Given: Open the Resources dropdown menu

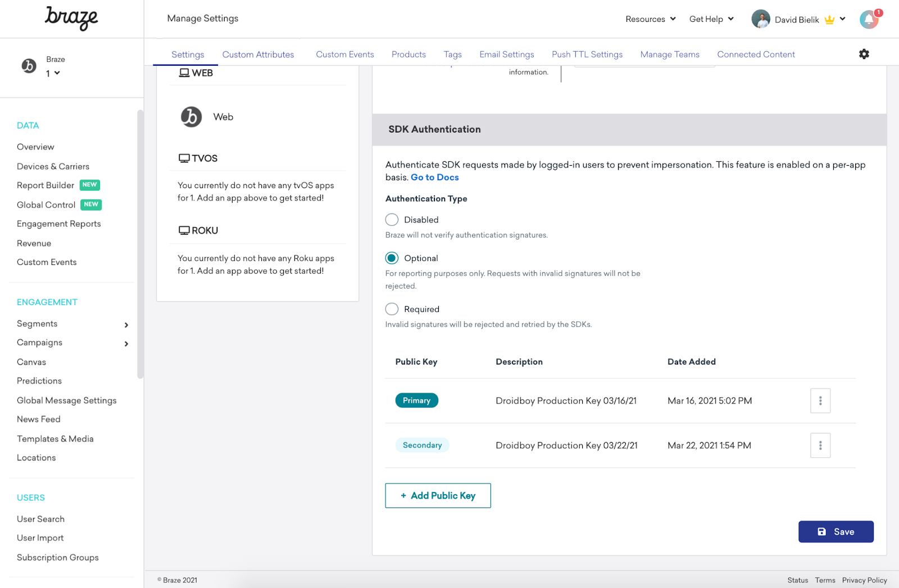Looking at the screenshot, I should pos(650,19).
